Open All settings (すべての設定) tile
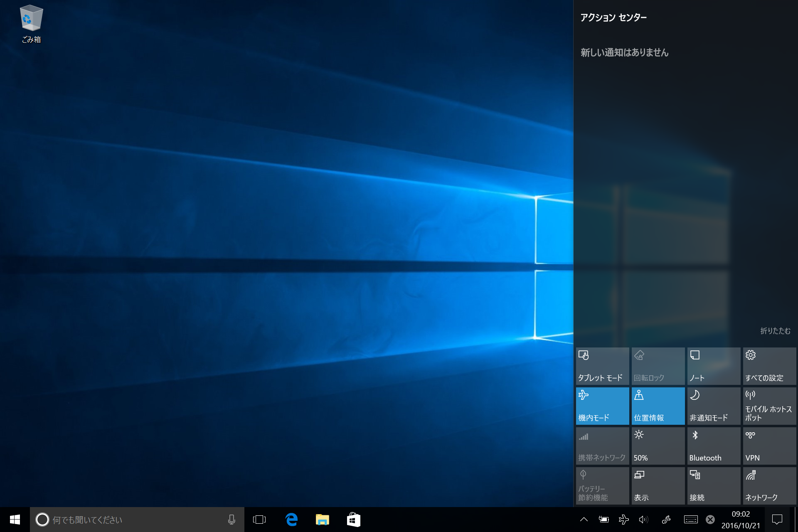 (769, 366)
